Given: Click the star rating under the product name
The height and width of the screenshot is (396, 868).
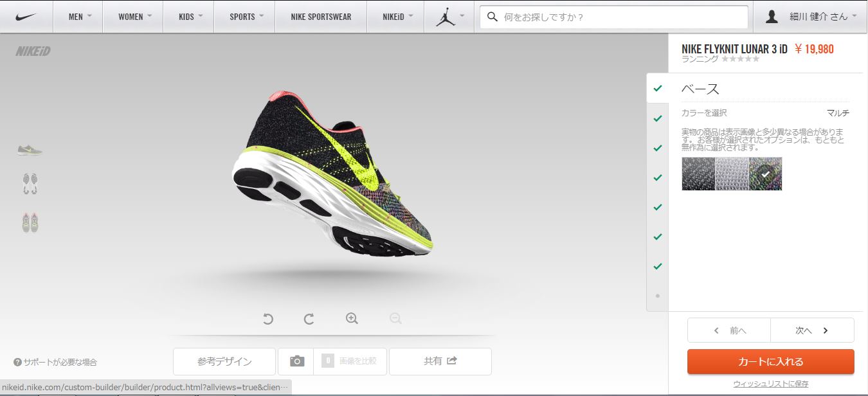Looking at the screenshot, I should click(x=740, y=59).
